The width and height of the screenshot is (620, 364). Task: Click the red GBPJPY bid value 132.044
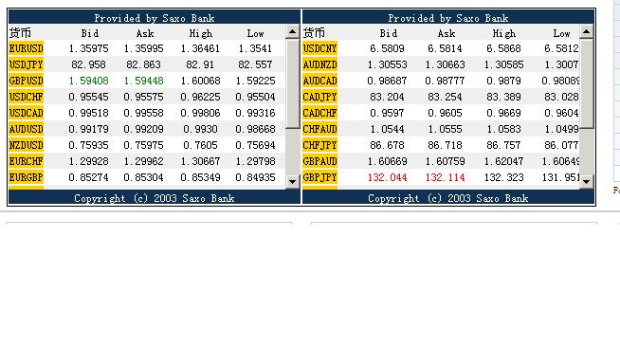point(387,177)
